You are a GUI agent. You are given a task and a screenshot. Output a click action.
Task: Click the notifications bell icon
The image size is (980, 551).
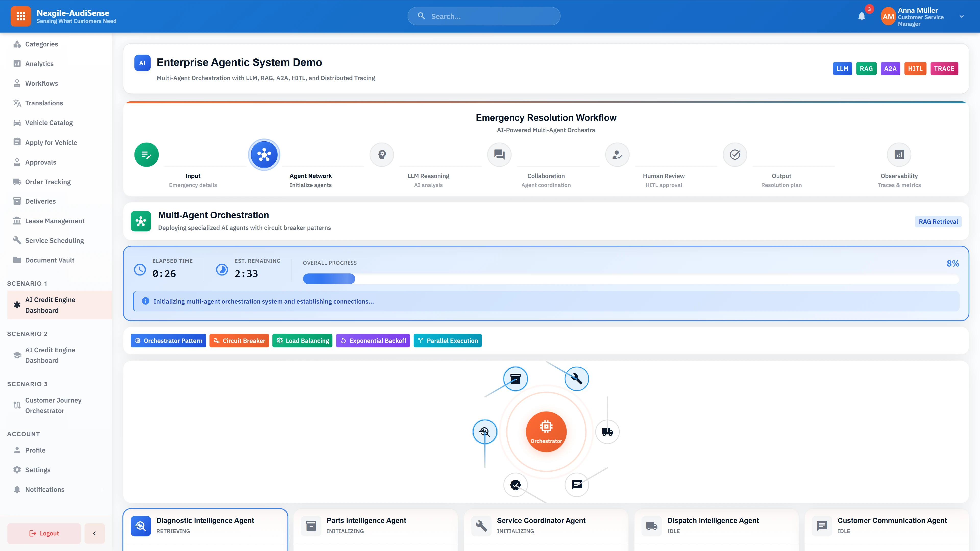coord(862,16)
